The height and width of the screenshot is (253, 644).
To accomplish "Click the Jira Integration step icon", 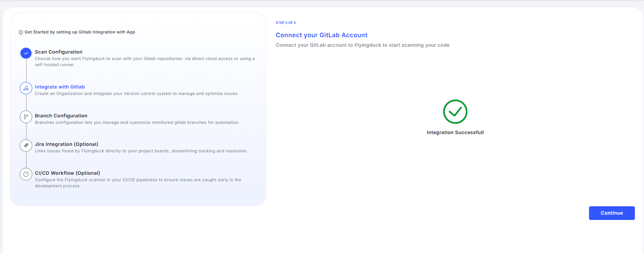I will tap(26, 145).
